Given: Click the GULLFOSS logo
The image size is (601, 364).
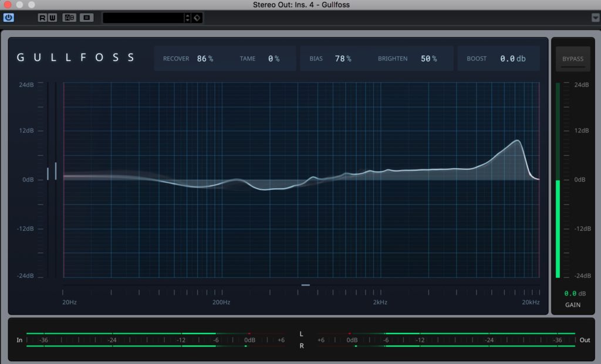Looking at the screenshot, I should coord(76,57).
